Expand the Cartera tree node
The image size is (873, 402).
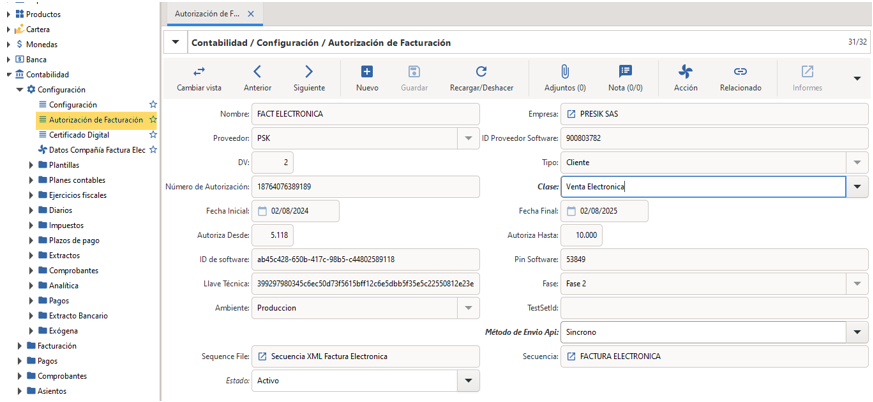coord(8,29)
